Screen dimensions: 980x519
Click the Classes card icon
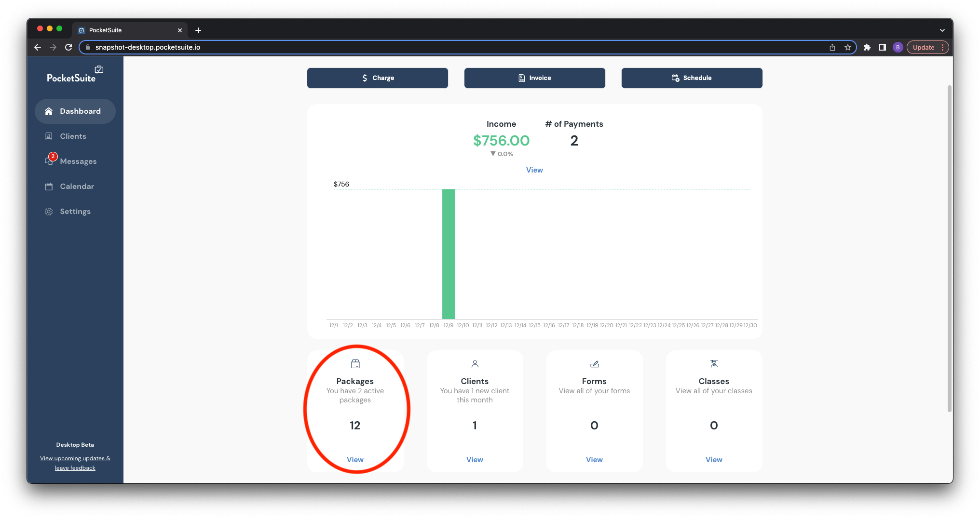(714, 364)
